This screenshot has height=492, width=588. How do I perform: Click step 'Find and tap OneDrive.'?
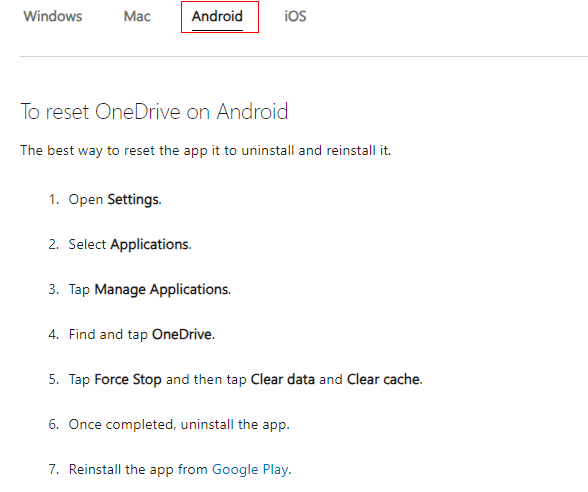point(142,334)
